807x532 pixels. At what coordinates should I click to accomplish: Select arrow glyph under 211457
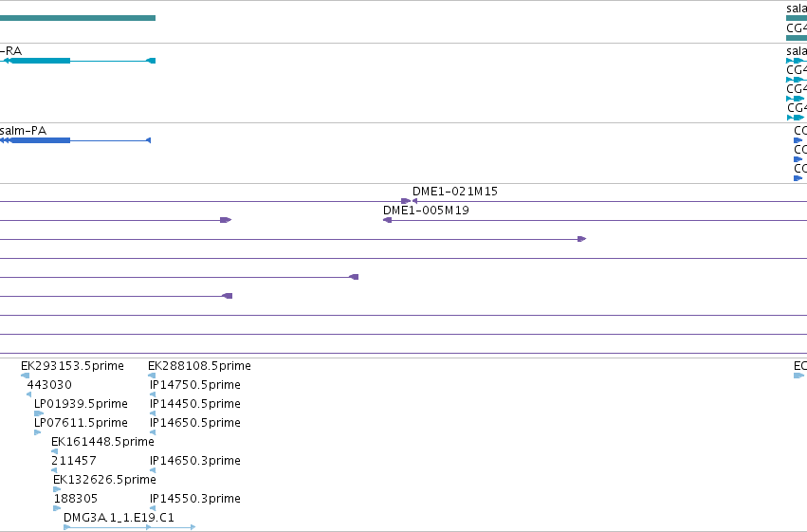coord(54,470)
